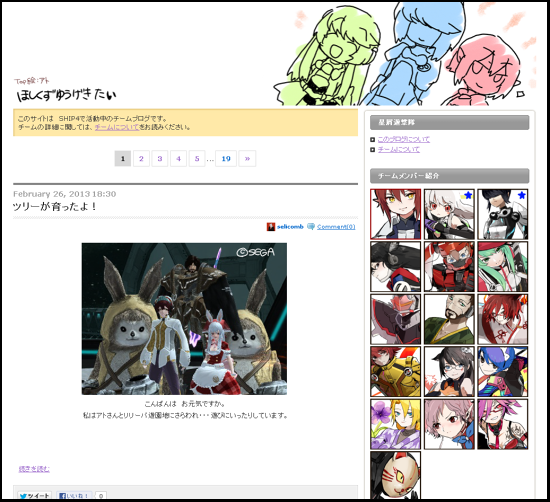550x502 pixels.
Task: Click author name selicomb
Action: 290,227
